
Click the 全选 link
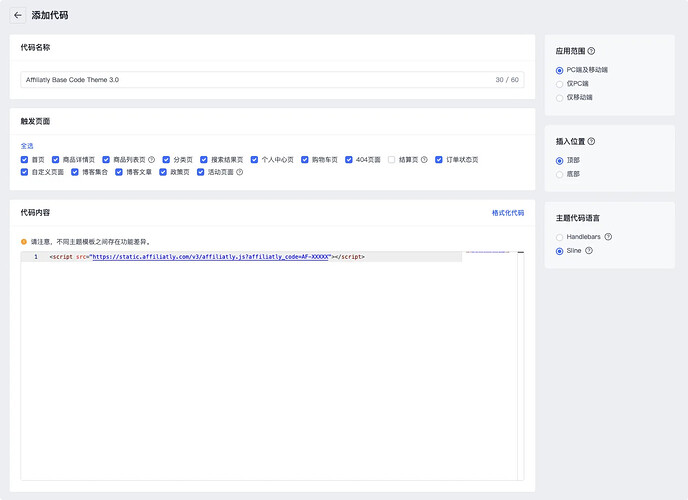point(27,146)
